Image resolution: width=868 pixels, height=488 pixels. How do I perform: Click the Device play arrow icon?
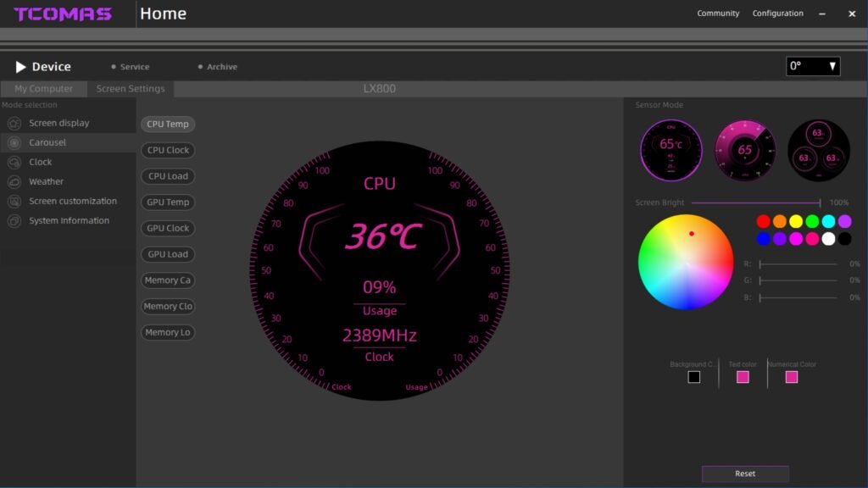coord(20,67)
